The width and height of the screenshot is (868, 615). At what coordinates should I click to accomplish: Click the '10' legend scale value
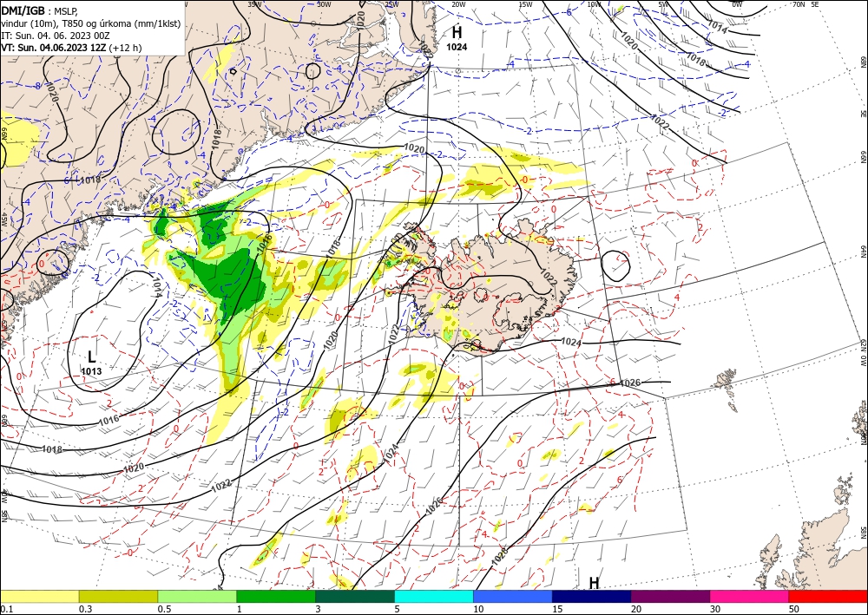[478, 609]
